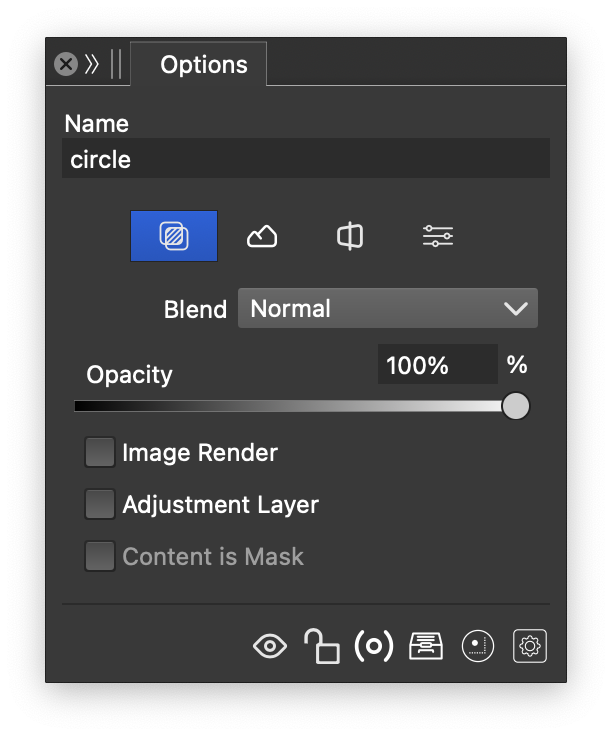Click the circle with dotted corner icon
This screenshot has height=736, width=612.
[478, 646]
